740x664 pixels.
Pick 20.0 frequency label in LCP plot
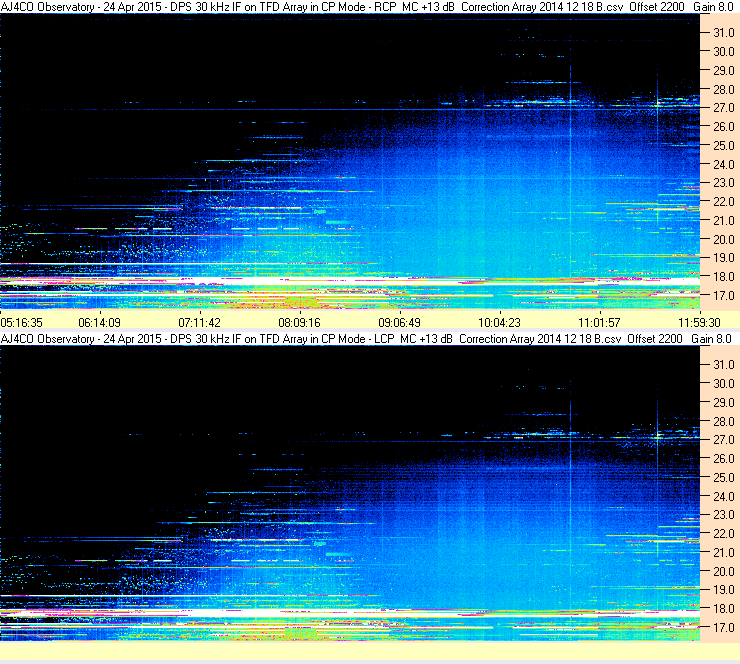(724, 572)
